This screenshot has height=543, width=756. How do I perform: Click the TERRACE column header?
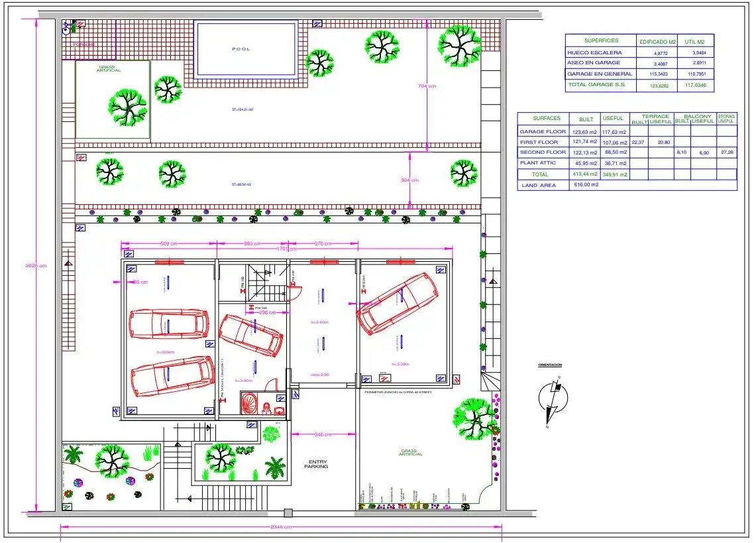click(655, 116)
